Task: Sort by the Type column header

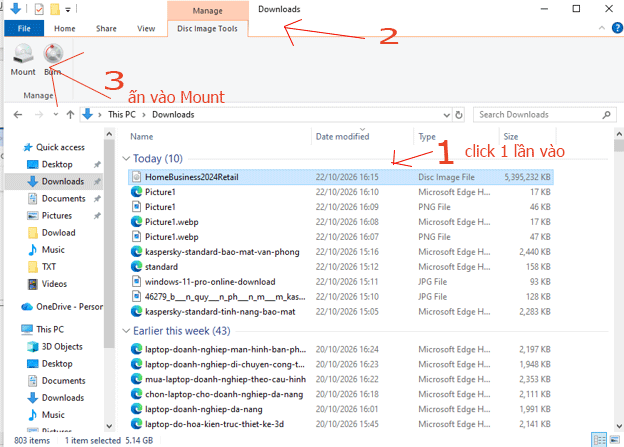Action: 427,137
